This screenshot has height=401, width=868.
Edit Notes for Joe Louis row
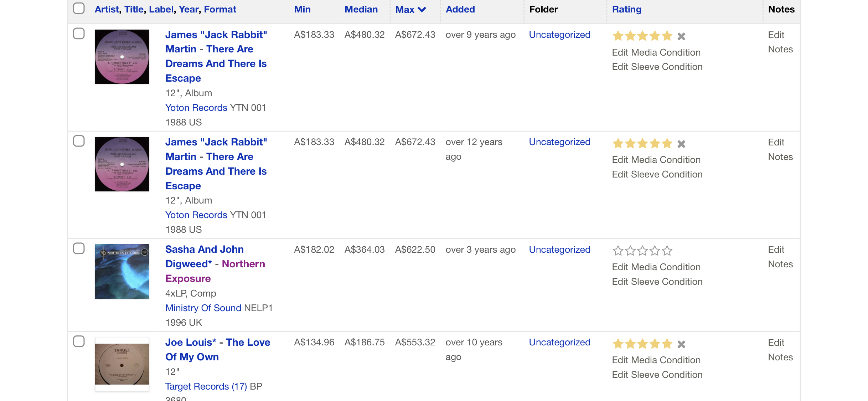pos(780,350)
